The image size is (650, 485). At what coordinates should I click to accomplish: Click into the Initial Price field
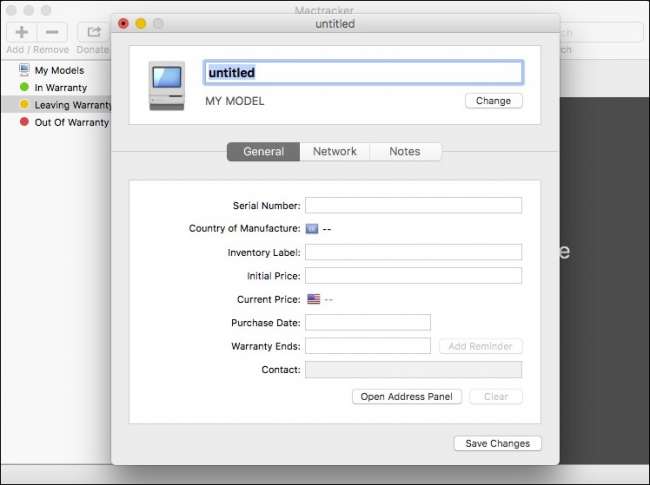[x=413, y=276]
